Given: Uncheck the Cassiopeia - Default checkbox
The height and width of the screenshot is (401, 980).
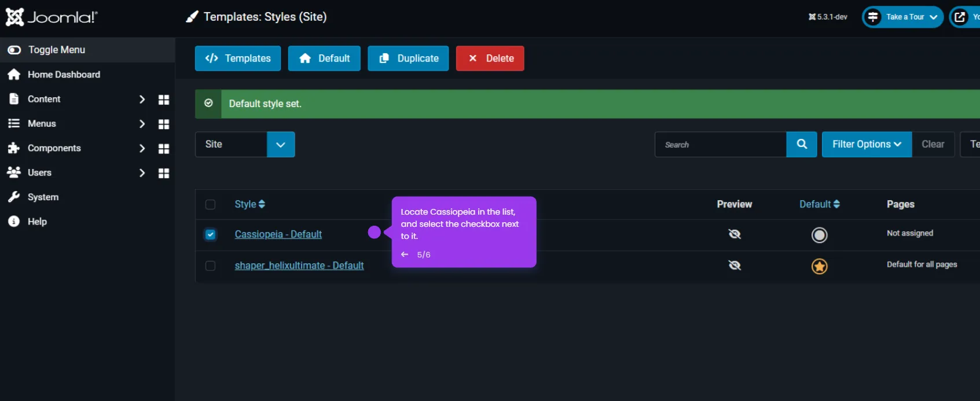Looking at the screenshot, I should click(210, 234).
